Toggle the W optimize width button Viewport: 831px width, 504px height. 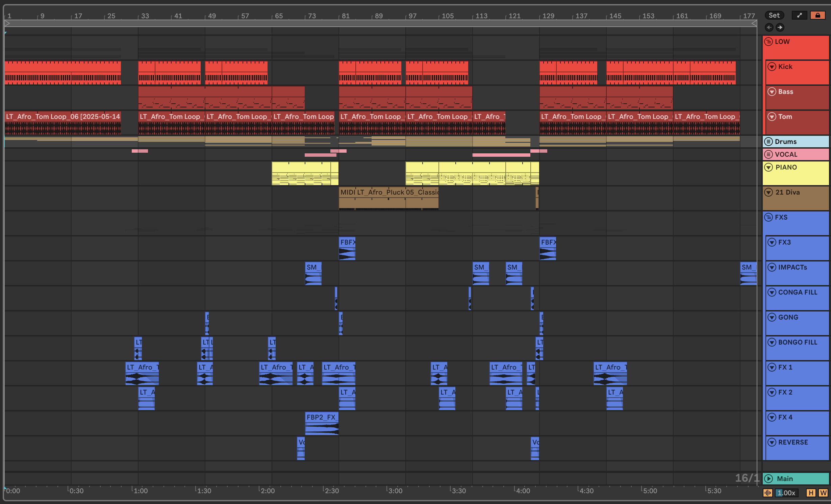823,493
